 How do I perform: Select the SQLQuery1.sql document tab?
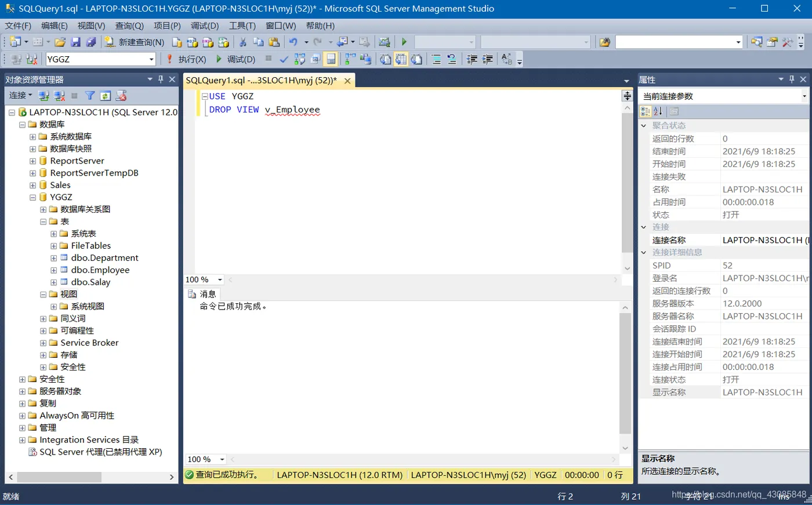coord(261,81)
